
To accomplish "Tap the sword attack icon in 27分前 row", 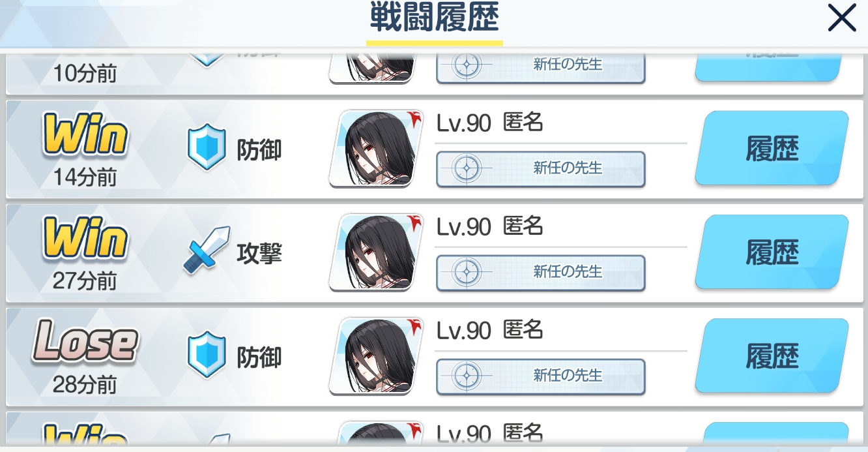I will tap(207, 250).
